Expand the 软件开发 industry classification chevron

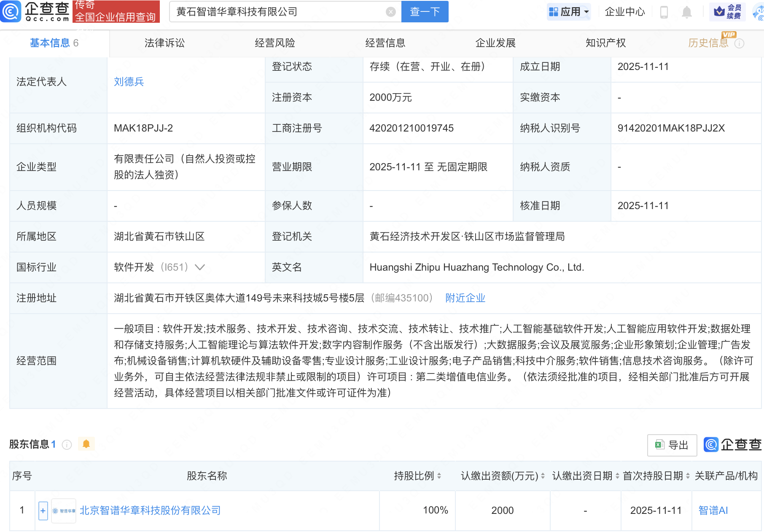[200, 267]
